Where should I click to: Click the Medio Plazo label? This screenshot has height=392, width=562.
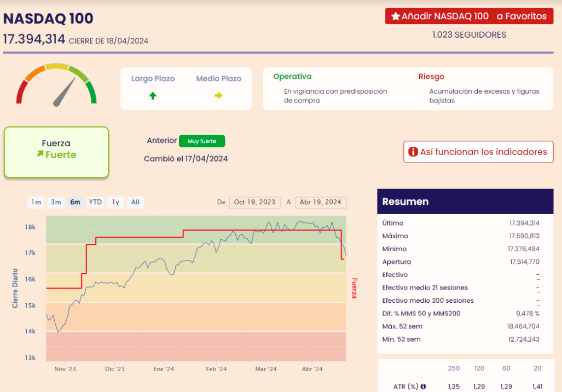(219, 78)
